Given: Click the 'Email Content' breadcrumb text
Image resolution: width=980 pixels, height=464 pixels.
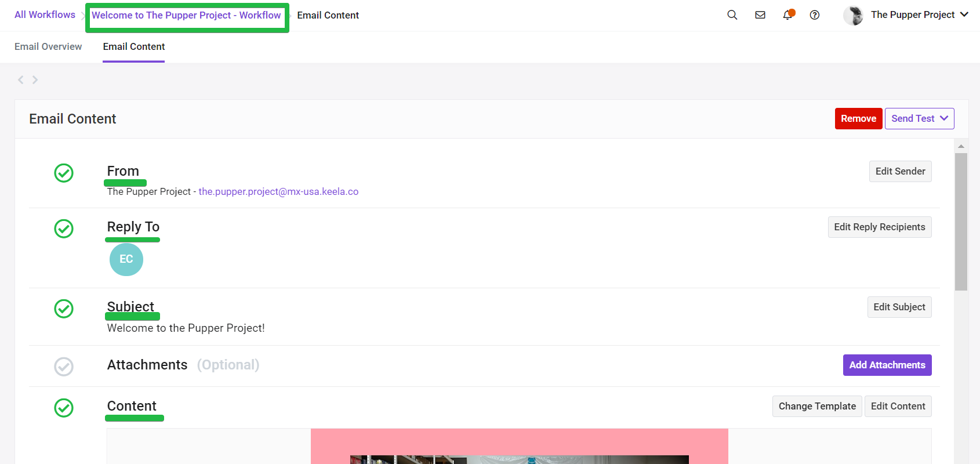Looking at the screenshot, I should coord(328,15).
